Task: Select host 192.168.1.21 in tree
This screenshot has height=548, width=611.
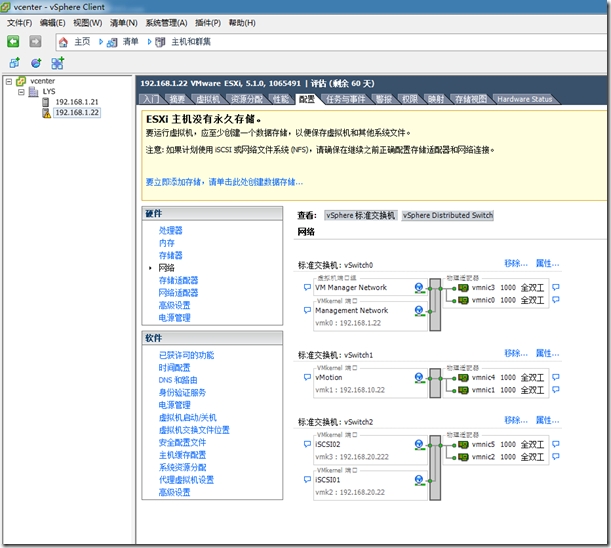Action: pyautogui.click(x=77, y=102)
